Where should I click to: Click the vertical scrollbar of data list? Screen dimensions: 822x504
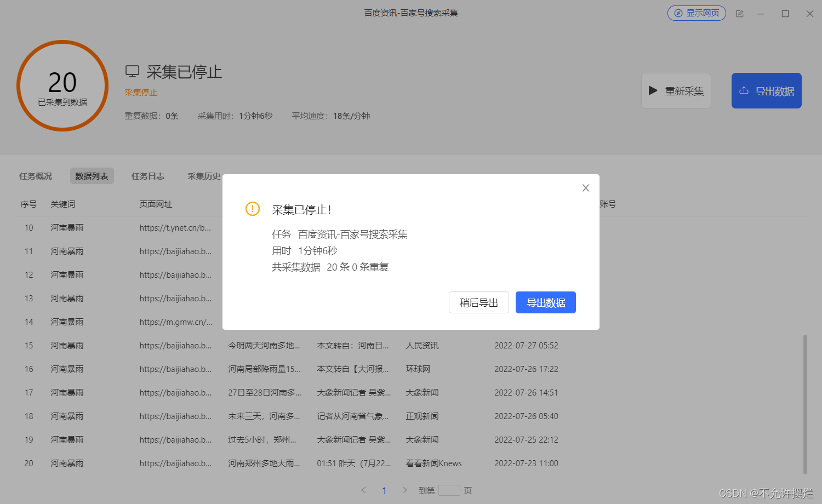point(805,404)
